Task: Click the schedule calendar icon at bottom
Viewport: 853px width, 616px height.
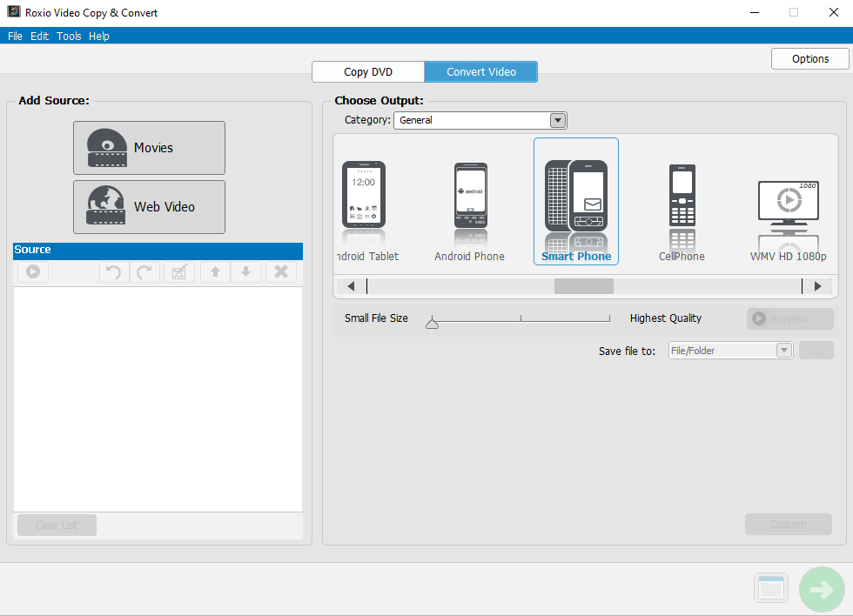Action: click(x=771, y=588)
